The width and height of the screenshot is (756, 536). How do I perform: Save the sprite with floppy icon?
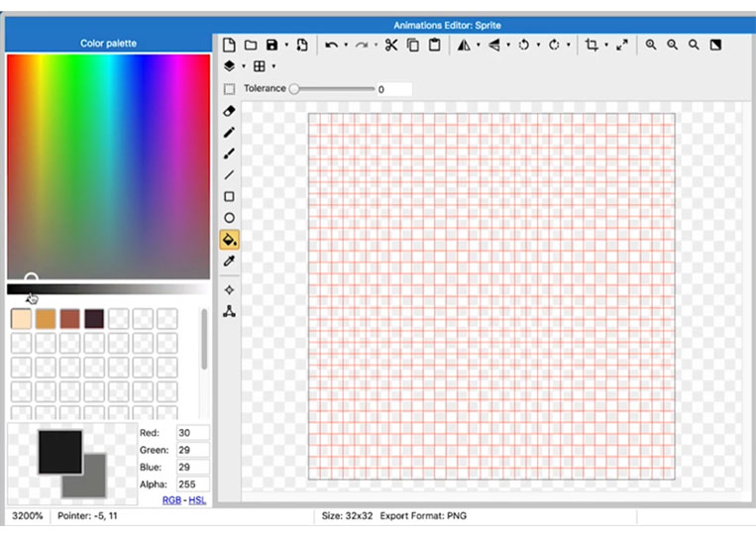(271, 46)
